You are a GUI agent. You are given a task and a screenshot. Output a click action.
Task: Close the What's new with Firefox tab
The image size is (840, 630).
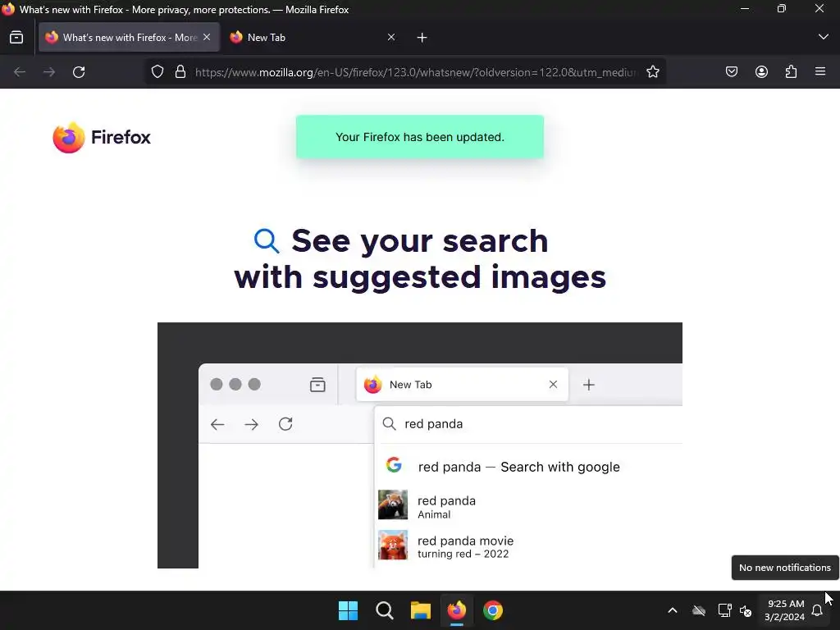click(207, 38)
